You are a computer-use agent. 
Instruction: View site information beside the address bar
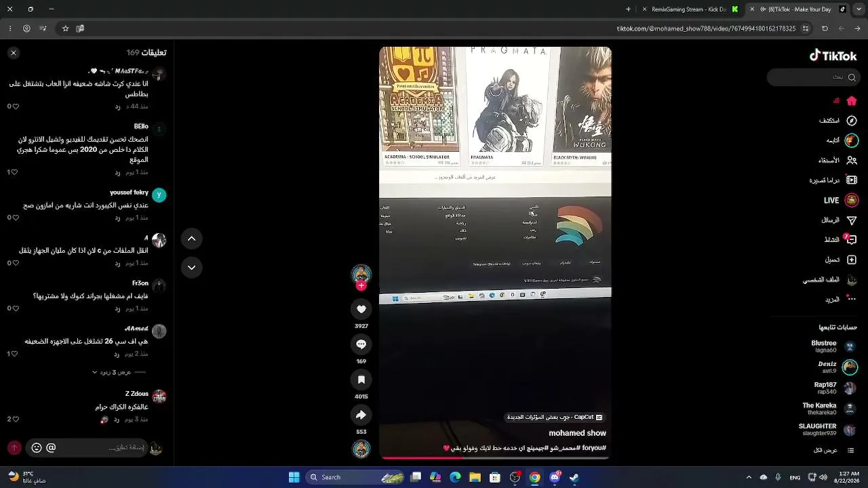(x=806, y=28)
